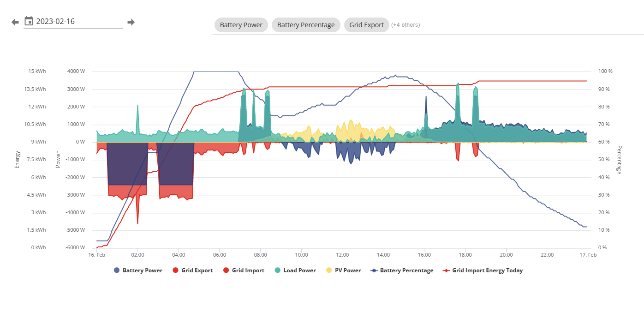Select the Grid Export chip

click(x=366, y=25)
